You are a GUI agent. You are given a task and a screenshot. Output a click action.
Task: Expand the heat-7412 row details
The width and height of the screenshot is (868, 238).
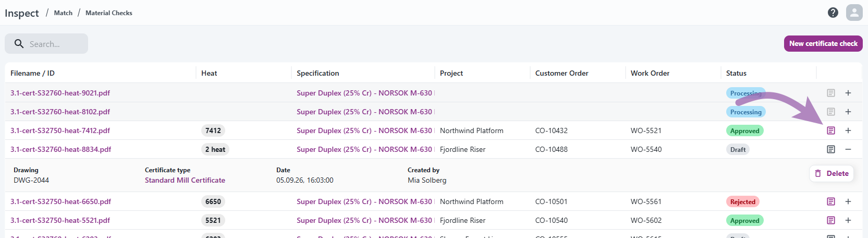click(848, 130)
